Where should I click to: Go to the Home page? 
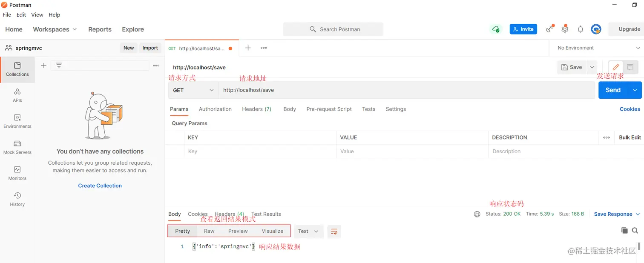[x=14, y=29]
